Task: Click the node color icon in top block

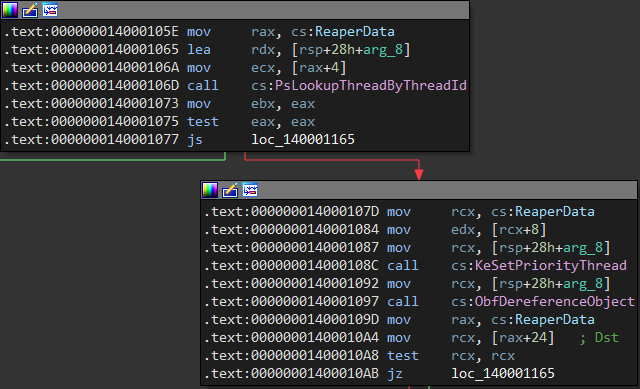Action: (10, 10)
